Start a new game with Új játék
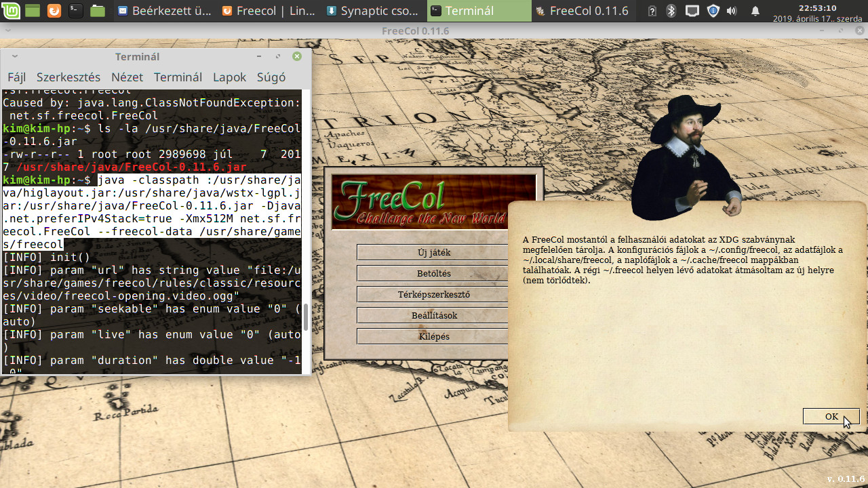 (x=434, y=253)
